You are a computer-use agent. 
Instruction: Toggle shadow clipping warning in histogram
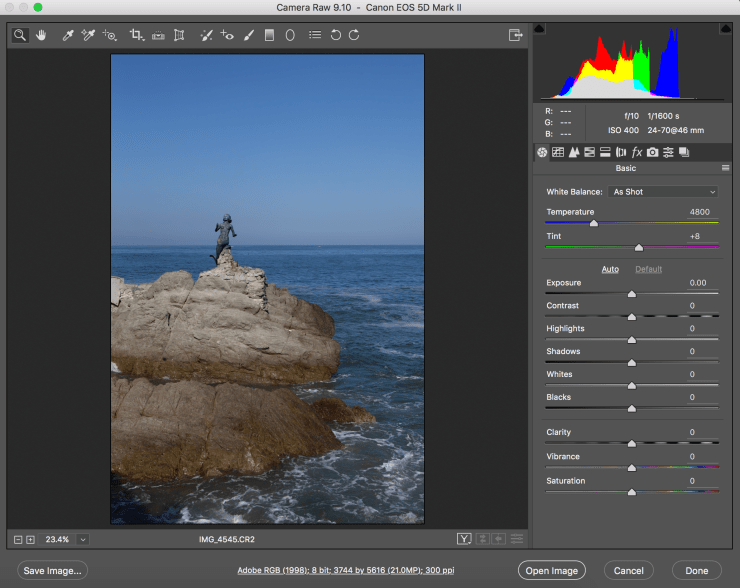pos(540,29)
